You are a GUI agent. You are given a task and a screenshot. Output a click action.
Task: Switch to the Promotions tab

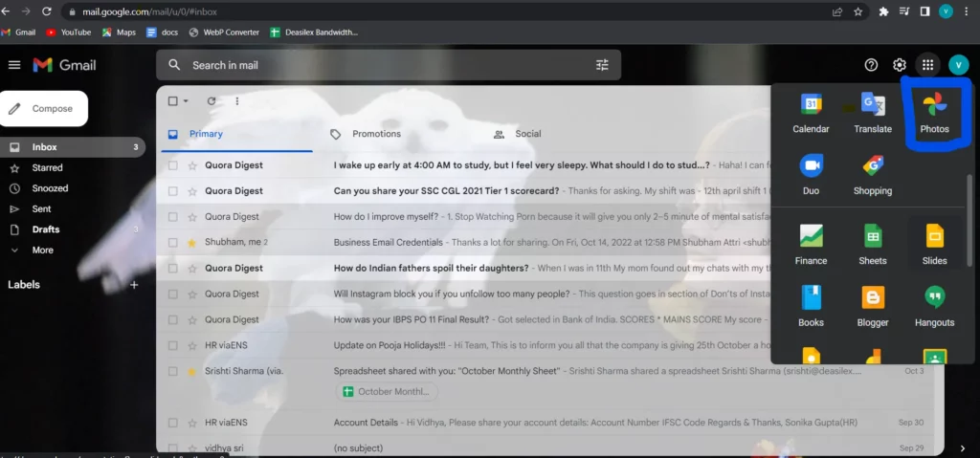pyautogui.click(x=376, y=134)
